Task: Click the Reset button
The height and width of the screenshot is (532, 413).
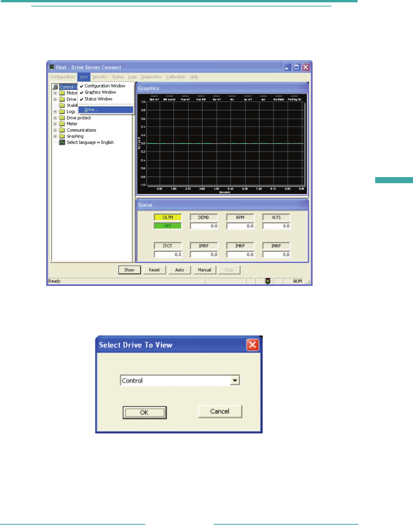Action: point(154,270)
